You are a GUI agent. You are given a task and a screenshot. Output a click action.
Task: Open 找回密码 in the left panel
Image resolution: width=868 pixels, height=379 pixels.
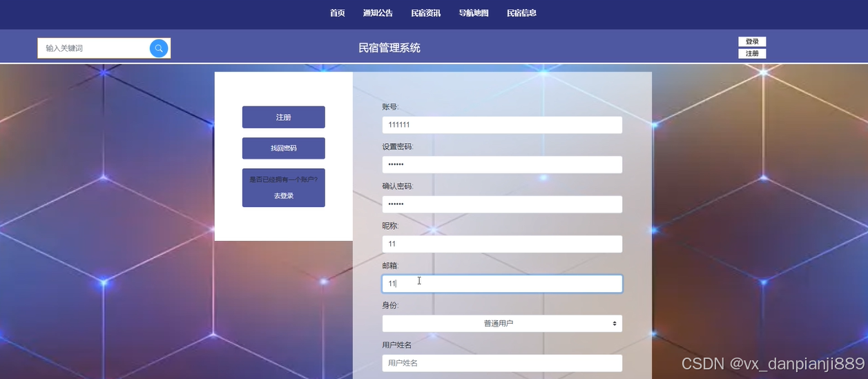pos(284,148)
